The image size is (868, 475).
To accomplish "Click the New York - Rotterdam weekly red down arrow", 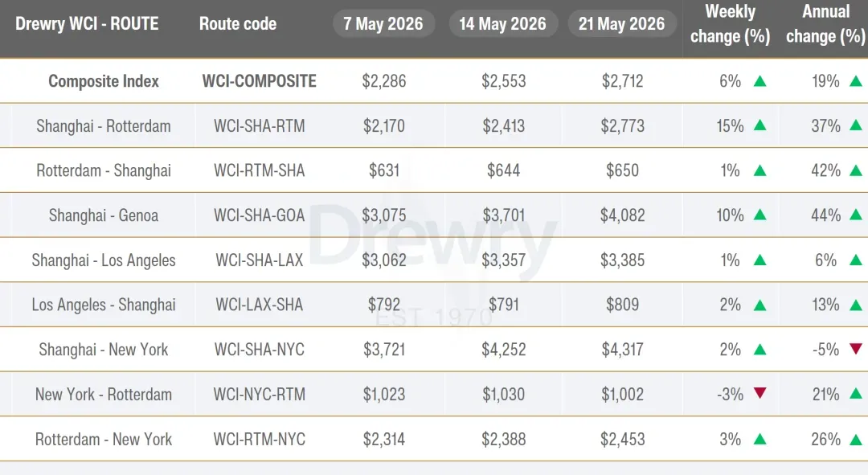I will 760,393.
